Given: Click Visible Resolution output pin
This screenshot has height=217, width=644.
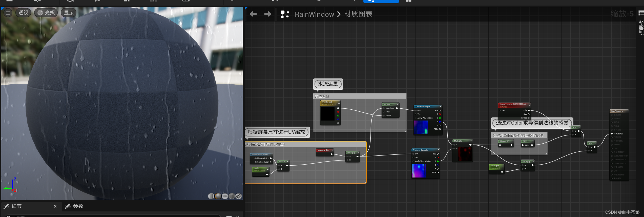Looking at the screenshot, I should point(271,158).
